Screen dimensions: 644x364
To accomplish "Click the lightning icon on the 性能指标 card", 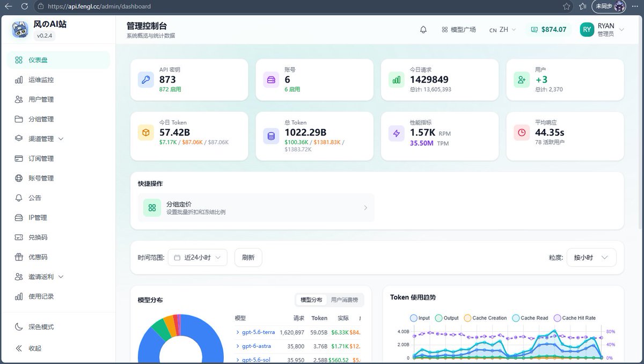I will (397, 133).
